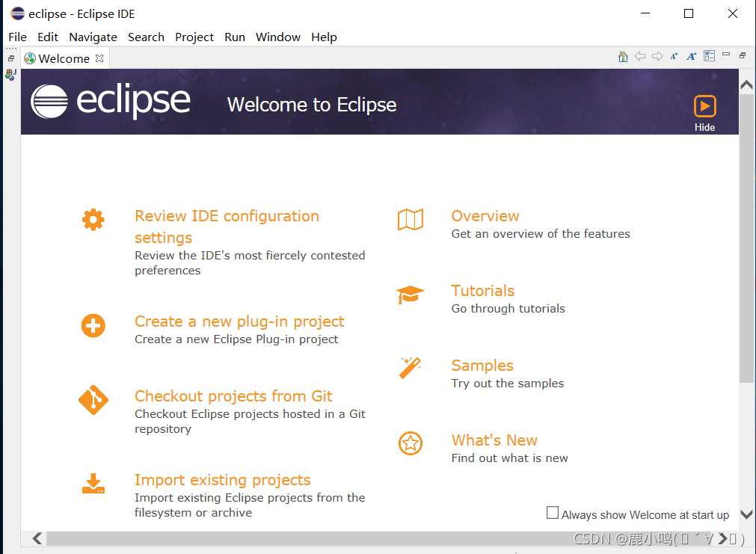Click text 'Create a new Eclipse Plug-in project'
This screenshot has width=756, height=554.
coord(236,339)
